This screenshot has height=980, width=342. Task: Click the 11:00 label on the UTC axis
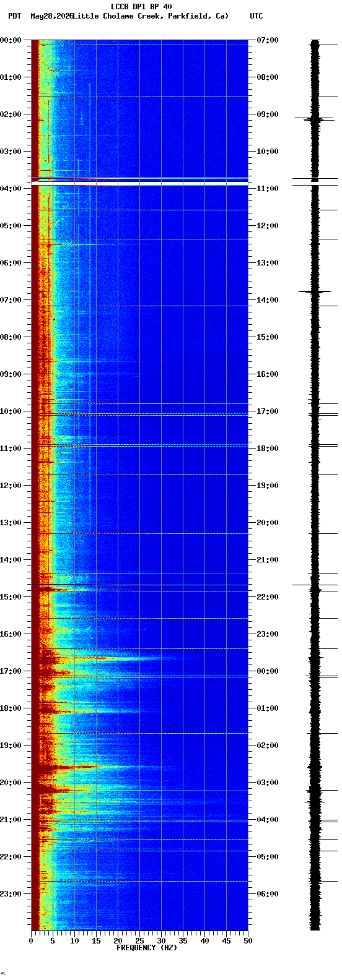[268, 189]
